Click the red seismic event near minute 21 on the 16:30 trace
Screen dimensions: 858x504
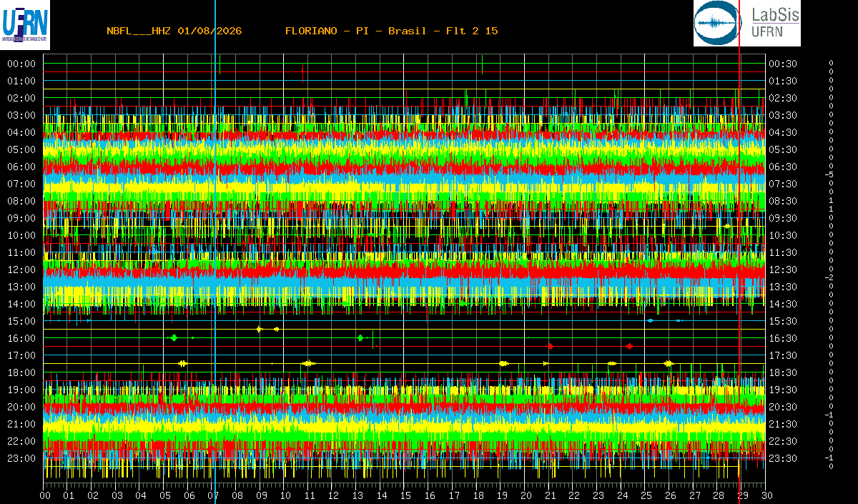(550, 346)
